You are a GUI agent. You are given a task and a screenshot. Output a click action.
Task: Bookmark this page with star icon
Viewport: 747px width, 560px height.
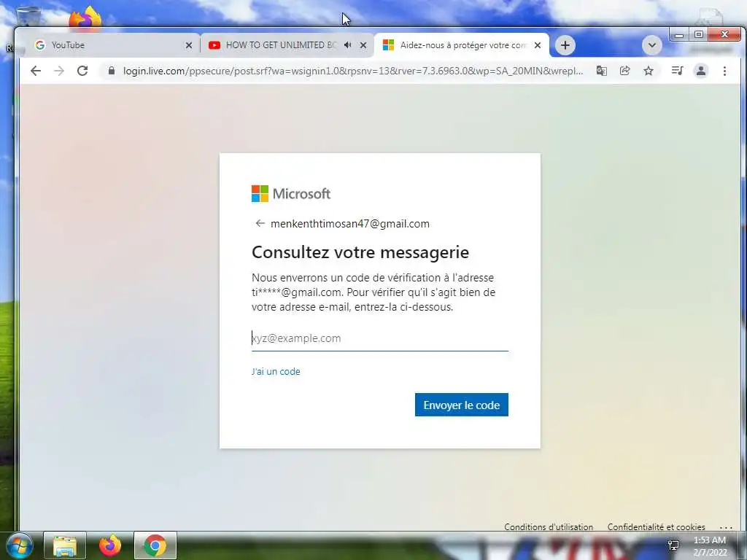(x=649, y=71)
